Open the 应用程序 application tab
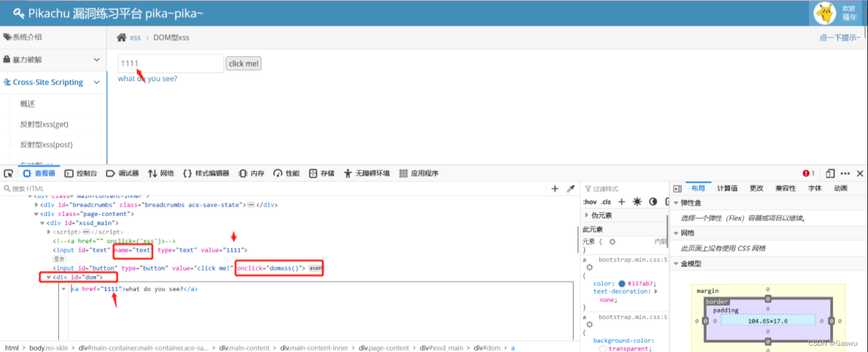This screenshot has height=352, width=868. [419, 173]
